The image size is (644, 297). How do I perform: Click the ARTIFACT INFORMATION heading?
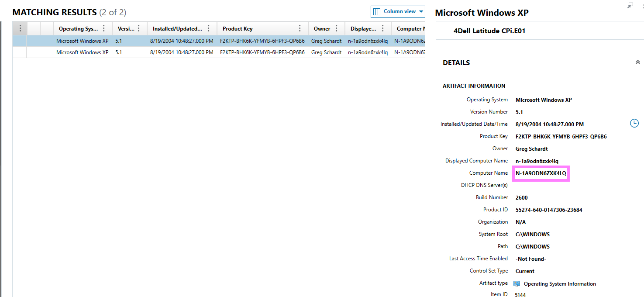click(x=474, y=86)
